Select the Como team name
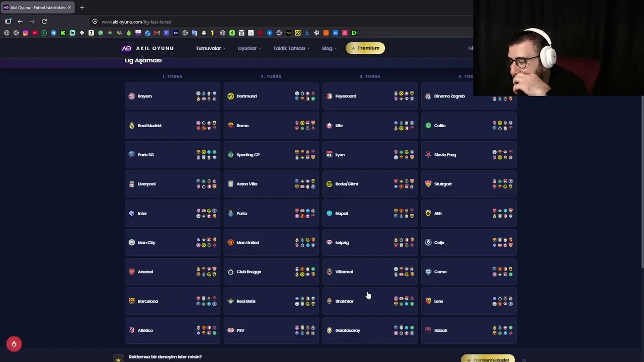Image resolution: width=644 pixels, height=362 pixels. click(x=440, y=272)
